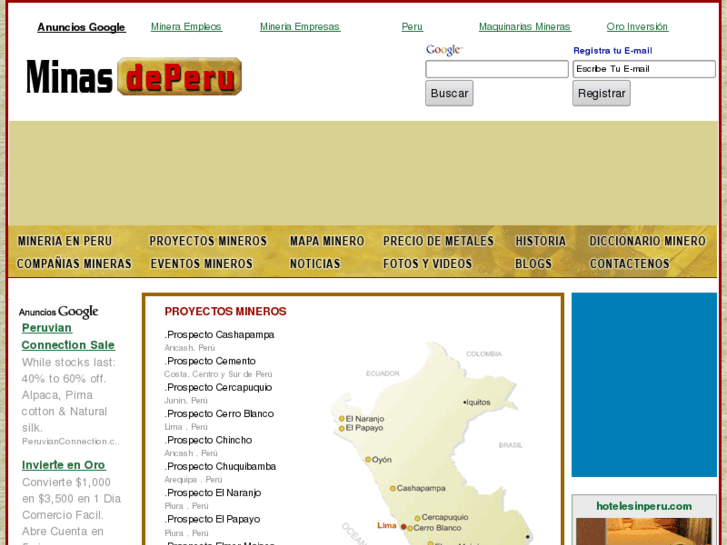Click the Buscar search button
Screen dimensions: 727x545
(449, 93)
